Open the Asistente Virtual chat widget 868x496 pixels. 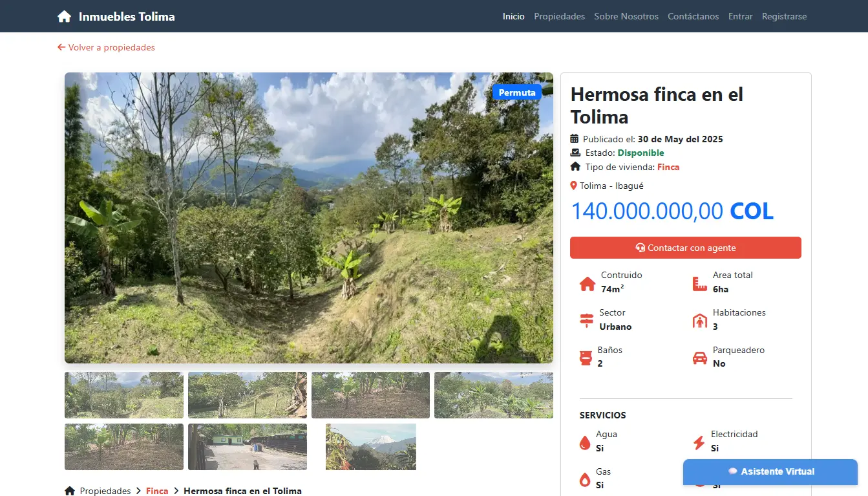(770, 471)
